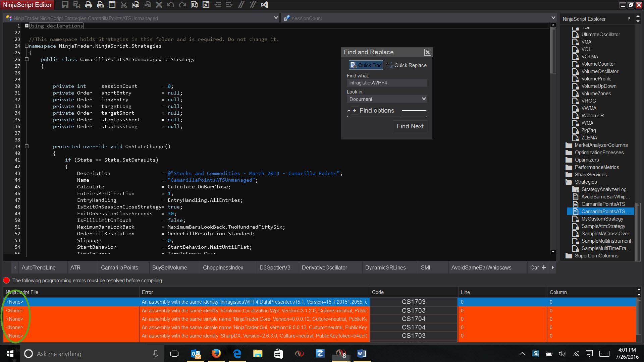
Task: Click the Compile icon in toolbar
Action: (x=206, y=5)
